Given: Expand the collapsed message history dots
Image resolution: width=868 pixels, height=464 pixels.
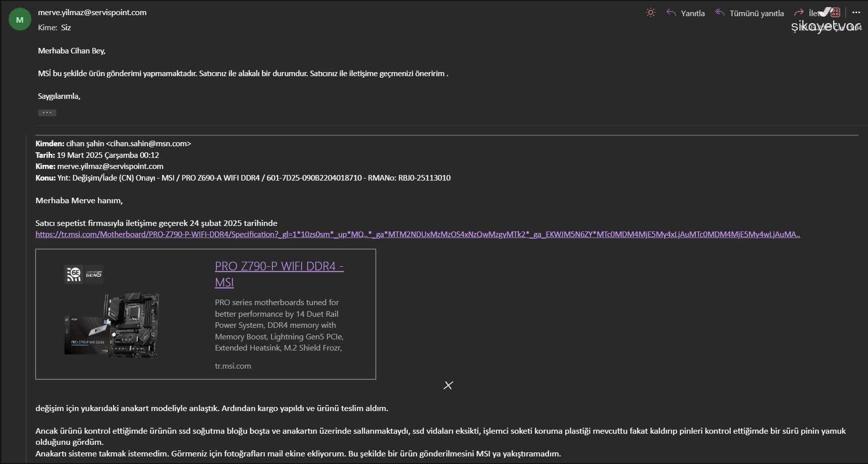Looking at the screenshot, I should [x=47, y=112].
